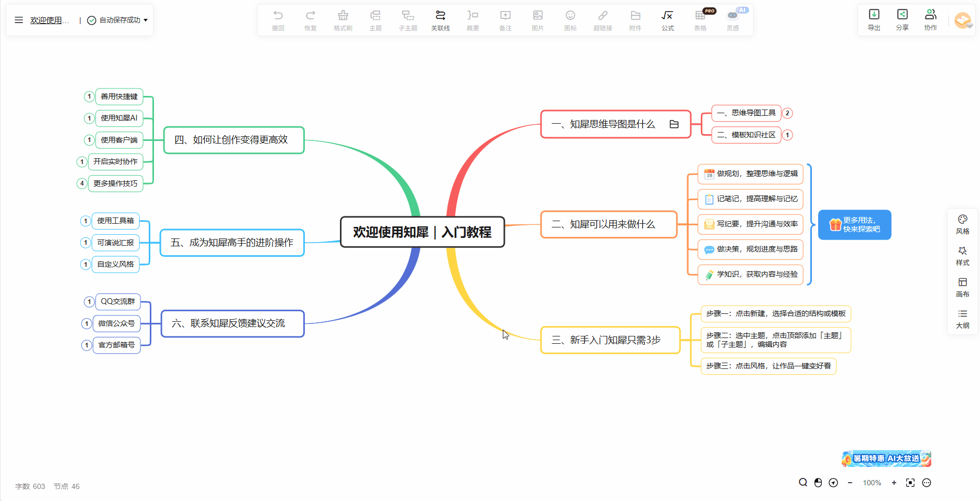
Task: Click the 分享 share button
Action: 902,20
